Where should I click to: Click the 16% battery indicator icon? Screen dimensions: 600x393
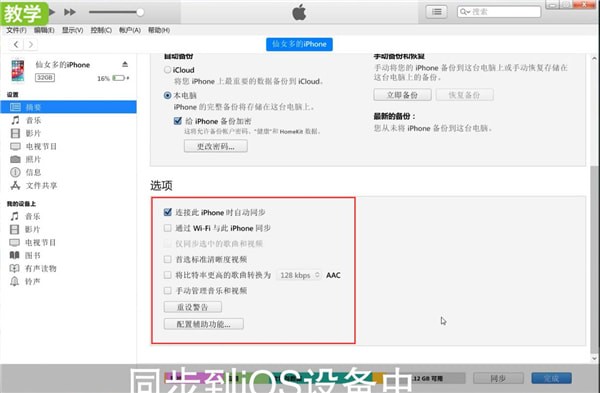pos(120,78)
